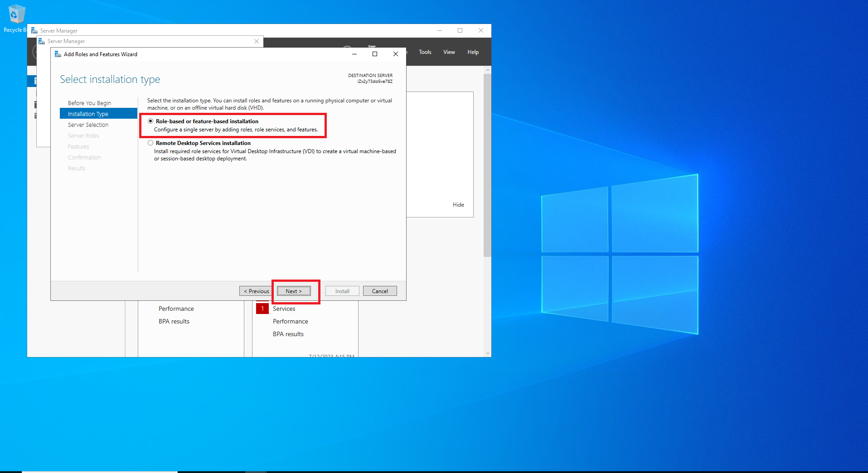Minimize the Add Roles and Features Wizard
The width and height of the screenshot is (868, 473).
[354, 54]
